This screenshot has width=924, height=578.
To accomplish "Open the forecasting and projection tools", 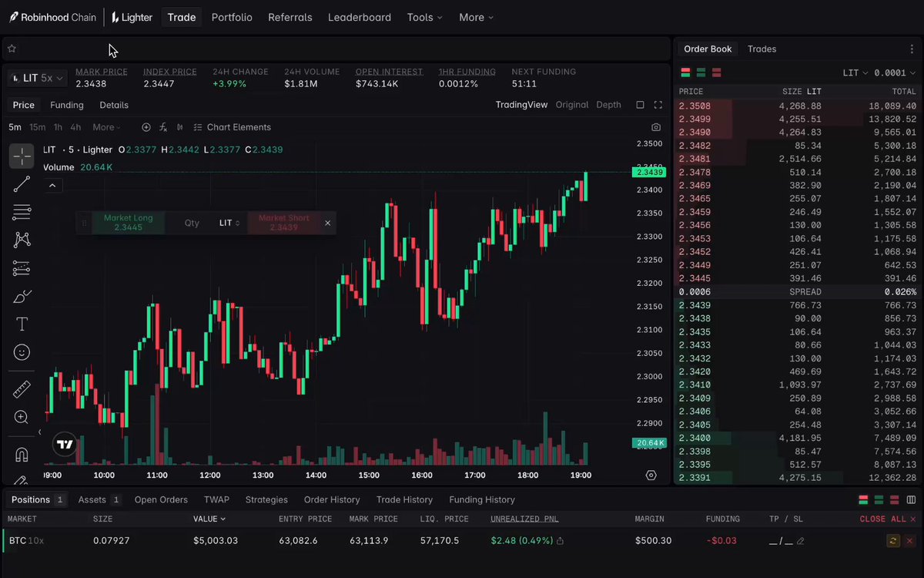I will point(22,268).
